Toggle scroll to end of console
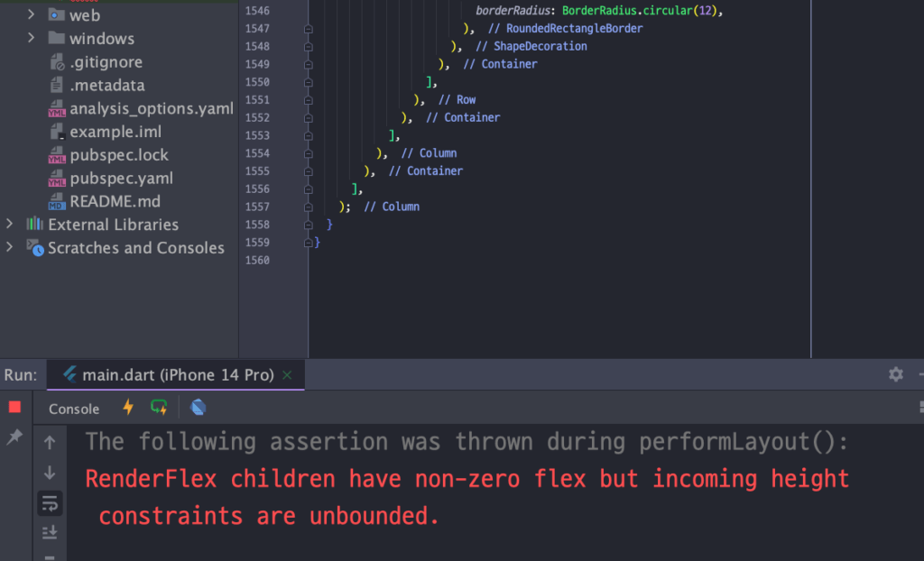The image size is (924, 561). coord(50,533)
